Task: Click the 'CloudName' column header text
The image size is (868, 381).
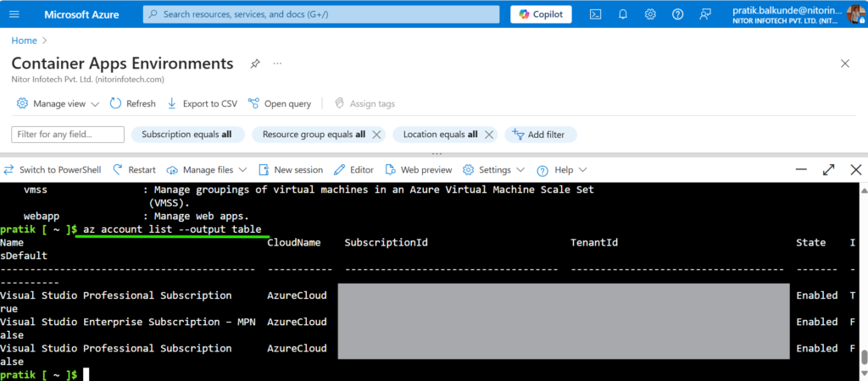Action: pos(294,242)
